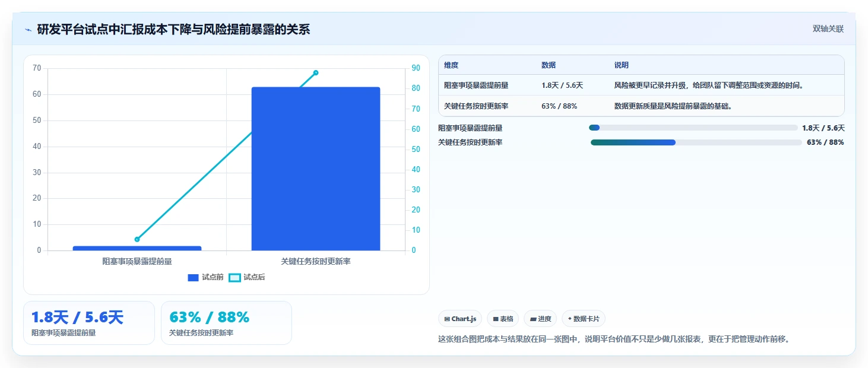The width and height of the screenshot is (868, 368).
Task: Click table cell 1.8天 / 5.6天
Action: pos(562,85)
